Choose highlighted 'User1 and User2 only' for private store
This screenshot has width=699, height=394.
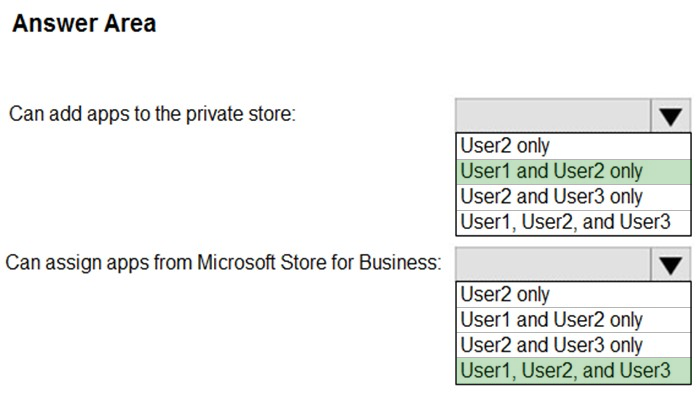tap(573, 172)
